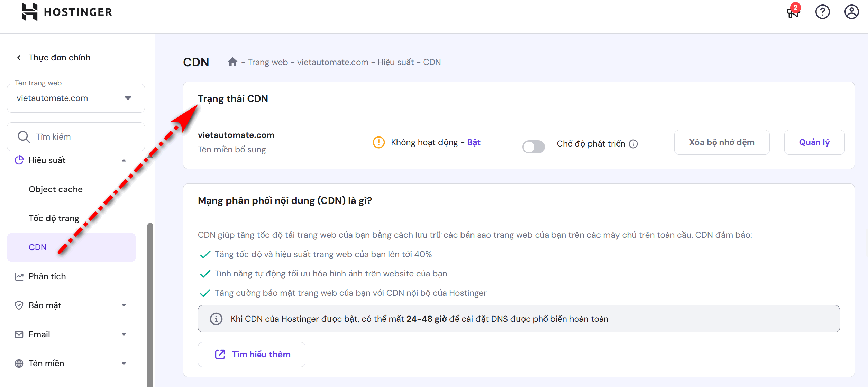Collapse the Hiệu suất section arrow
Image resolution: width=868 pixels, height=387 pixels.
[124, 160]
